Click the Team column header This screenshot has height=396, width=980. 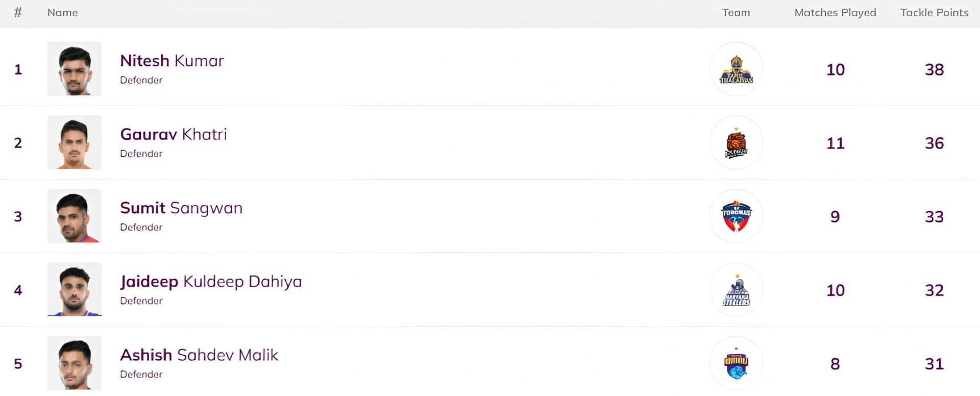[736, 13]
